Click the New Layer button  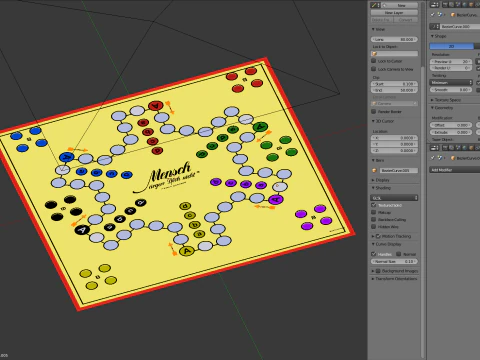[x=394, y=12]
